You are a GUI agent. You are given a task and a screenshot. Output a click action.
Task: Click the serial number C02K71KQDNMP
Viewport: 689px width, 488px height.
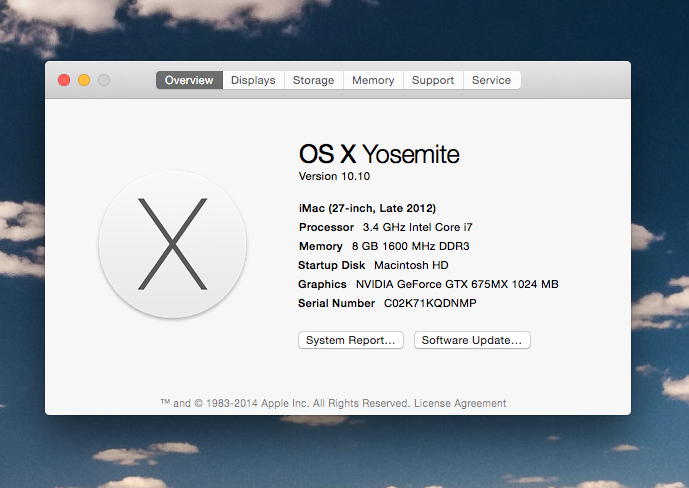[x=430, y=303]
